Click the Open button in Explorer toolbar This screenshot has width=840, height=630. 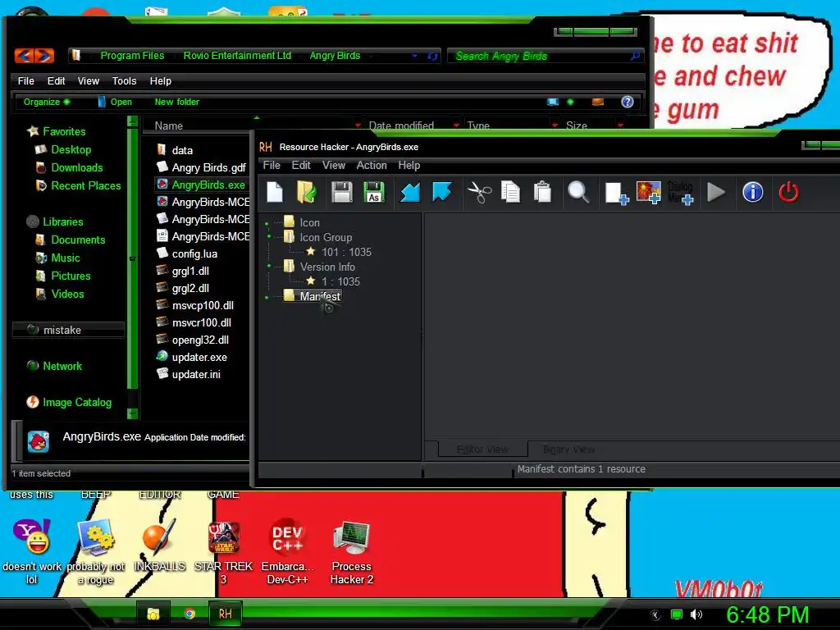coord(115,102)
